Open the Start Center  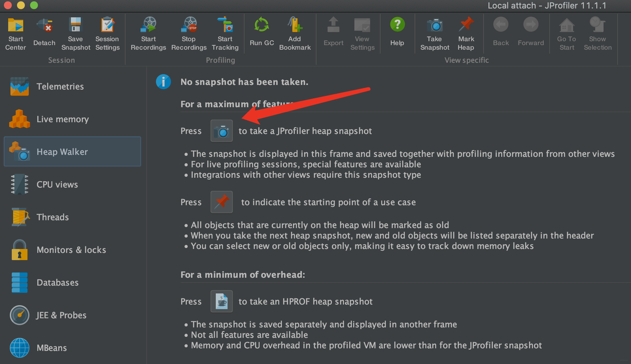coord(16,34)
